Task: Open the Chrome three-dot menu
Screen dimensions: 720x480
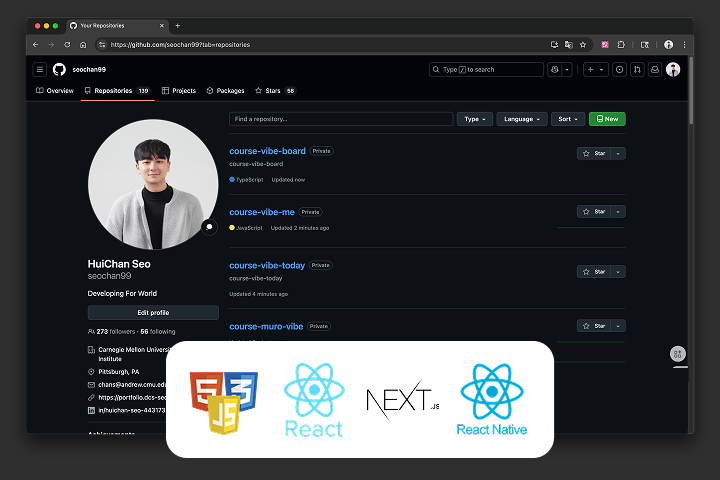Action: (x=684, y=45)
